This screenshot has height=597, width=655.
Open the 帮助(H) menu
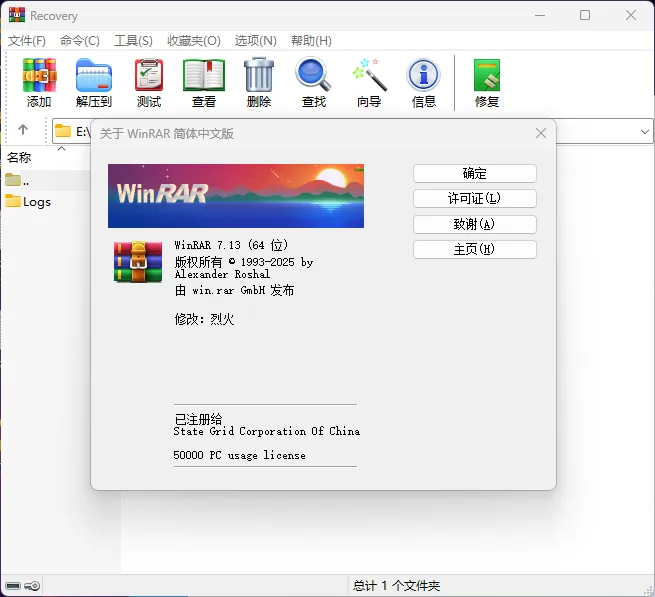click(x=311, y=41)
